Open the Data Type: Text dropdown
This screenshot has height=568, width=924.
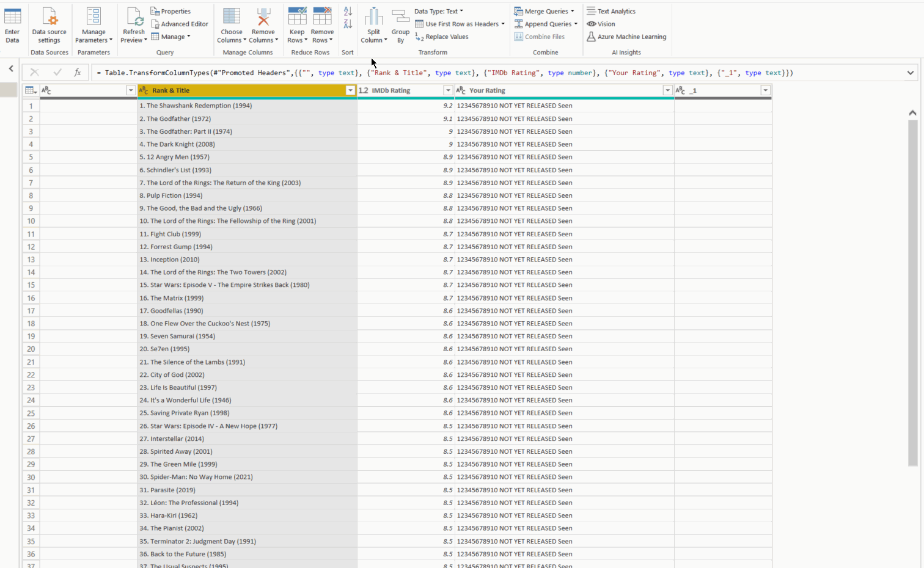pyautogui.click(x=439, y=11)
